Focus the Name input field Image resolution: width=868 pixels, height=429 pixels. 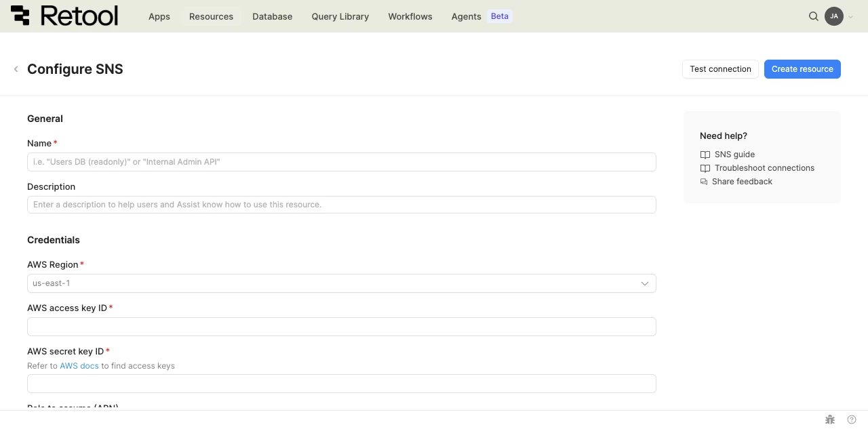coord(342,162)
